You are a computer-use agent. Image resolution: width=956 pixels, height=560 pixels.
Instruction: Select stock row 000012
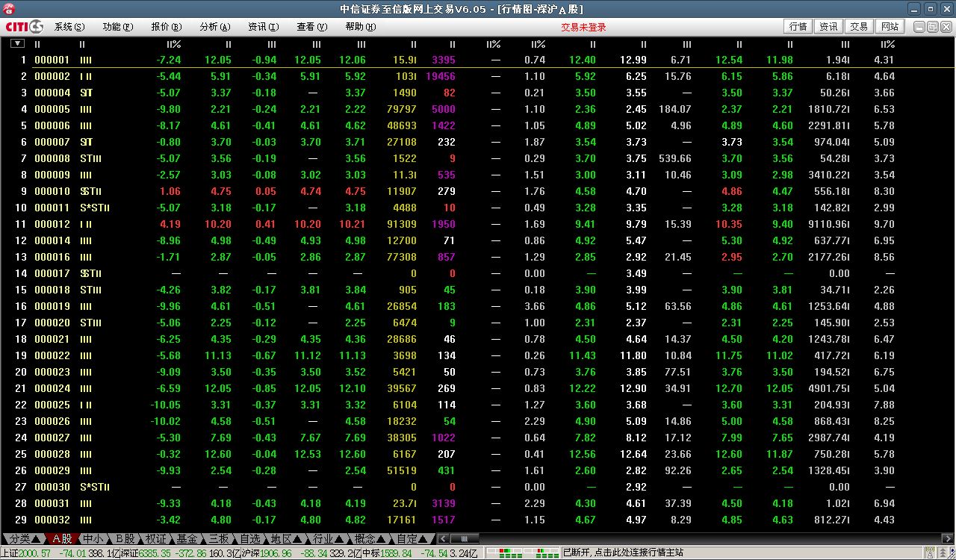[x=52, y=224]
